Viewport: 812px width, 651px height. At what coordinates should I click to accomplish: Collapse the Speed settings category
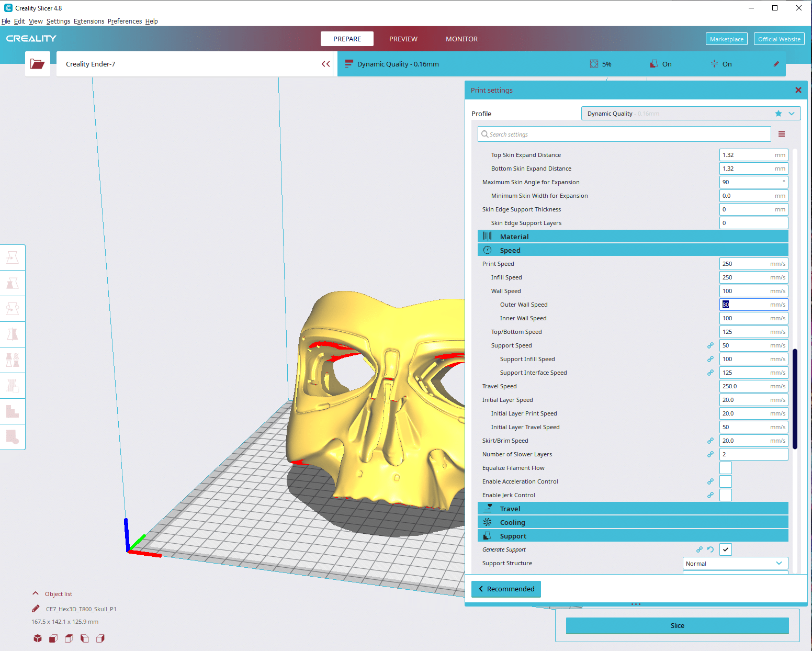point(633,250)
